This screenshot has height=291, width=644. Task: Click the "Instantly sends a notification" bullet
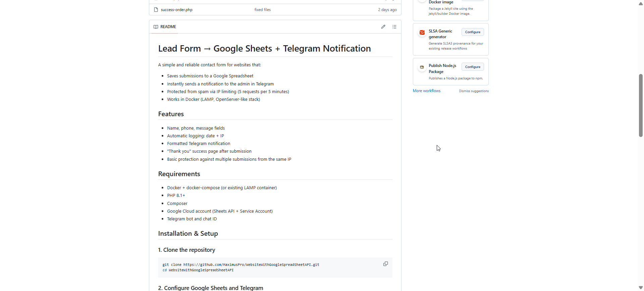tap(220, 84)
